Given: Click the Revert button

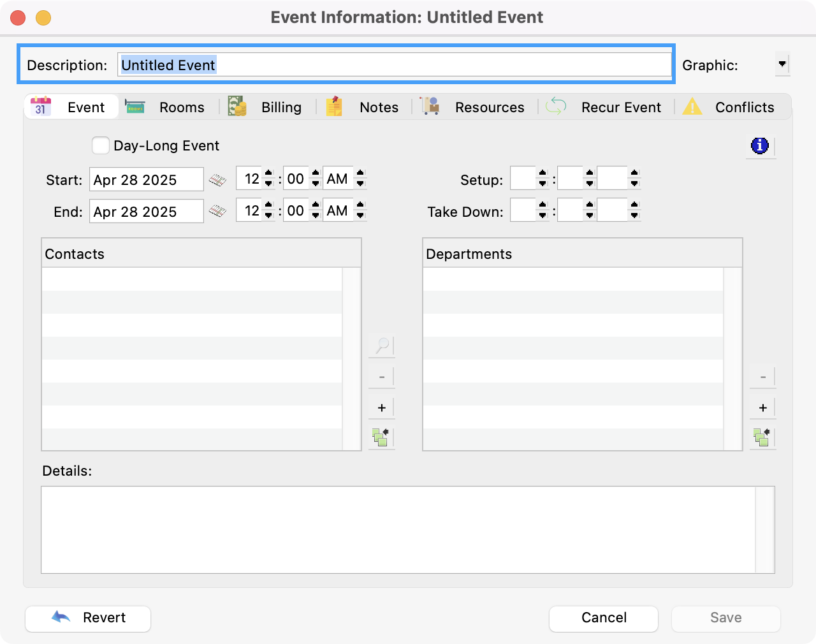Looking at the screenshot, I should 88,618.
